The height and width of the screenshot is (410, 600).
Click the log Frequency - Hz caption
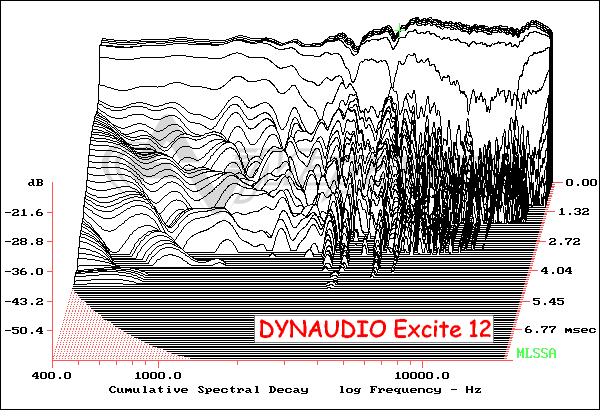pos(410,390)
